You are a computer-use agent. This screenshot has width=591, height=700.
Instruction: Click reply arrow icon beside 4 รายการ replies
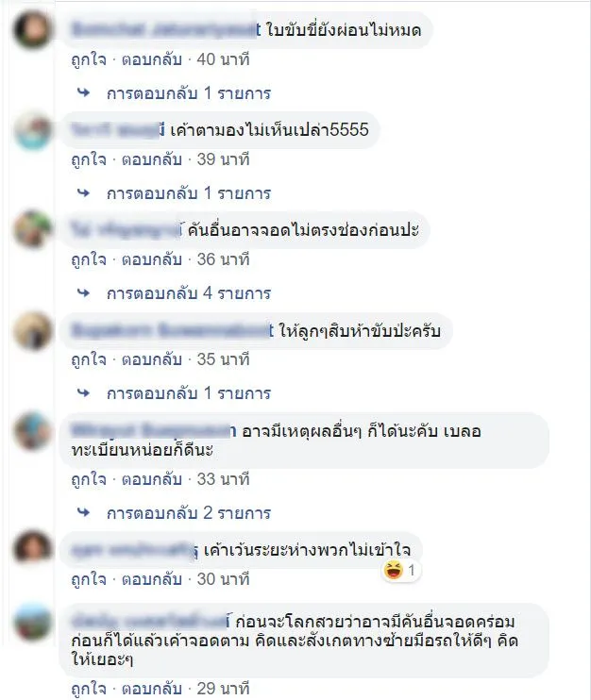[x=83, y=292]
